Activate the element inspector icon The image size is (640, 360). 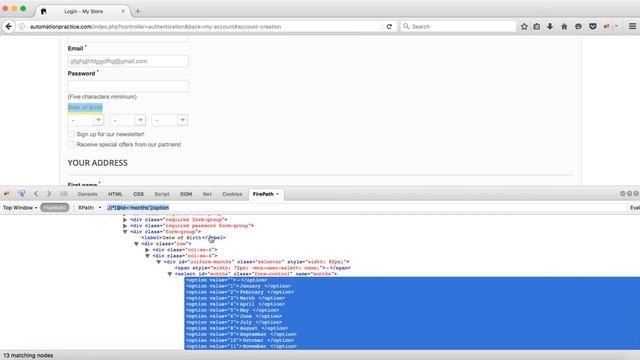[x=22, y=194]
